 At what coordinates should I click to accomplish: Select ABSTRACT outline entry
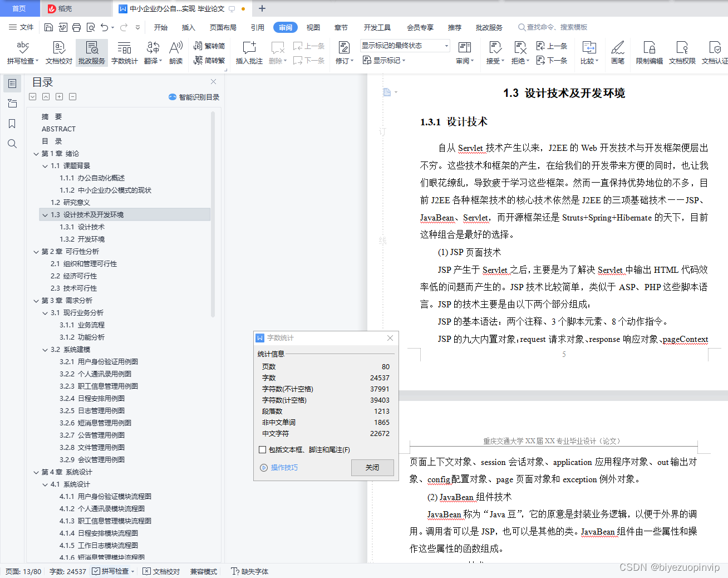point(58,129)
